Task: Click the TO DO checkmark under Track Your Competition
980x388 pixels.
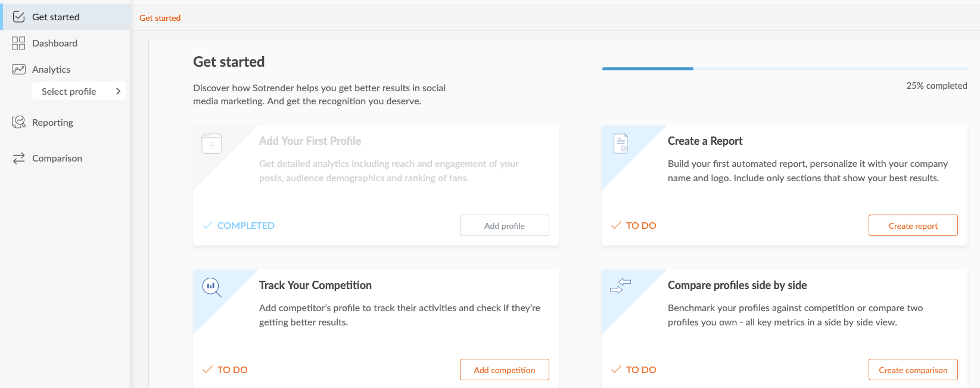Action: click(208, 370)
